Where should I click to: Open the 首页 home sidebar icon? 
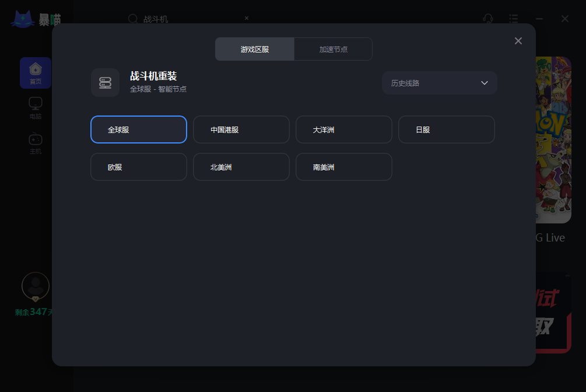[36, 73]
